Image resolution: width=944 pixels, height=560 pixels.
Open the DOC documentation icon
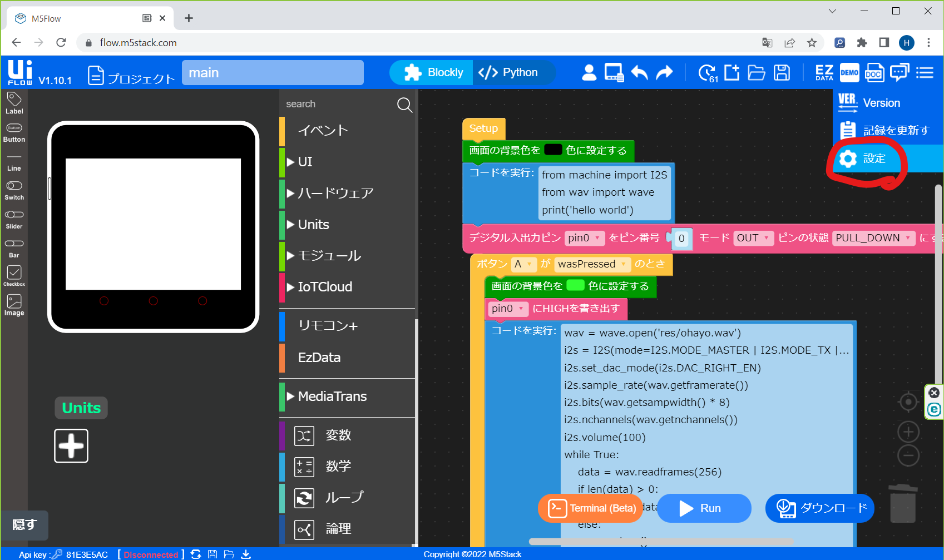pyautogui.click(x=874, y=73)
